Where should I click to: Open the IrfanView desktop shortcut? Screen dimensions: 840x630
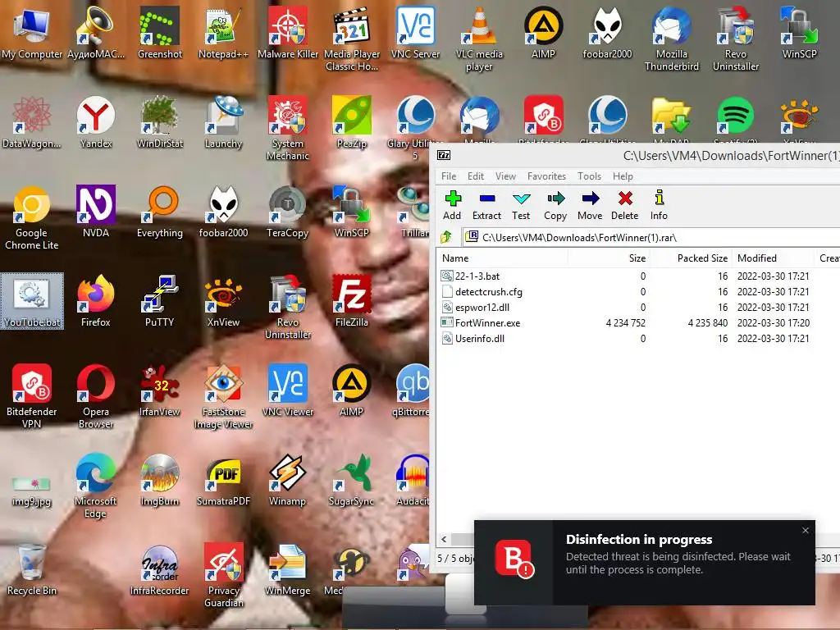[160, 390]
